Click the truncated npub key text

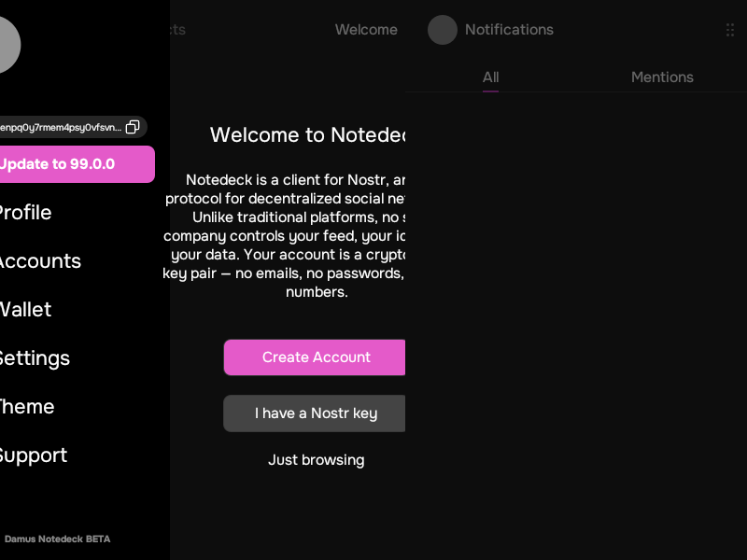60,127
